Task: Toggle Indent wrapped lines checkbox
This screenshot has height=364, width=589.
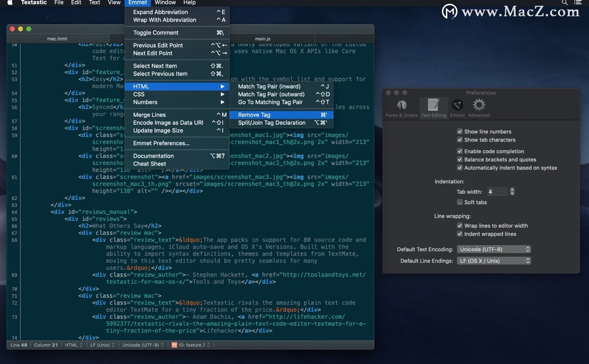Action: tap(460, 234)
